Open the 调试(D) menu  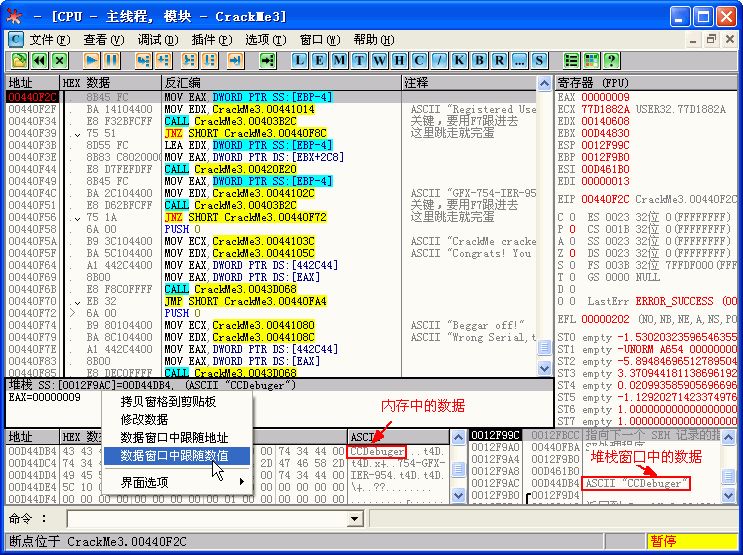tap(158, 40)
